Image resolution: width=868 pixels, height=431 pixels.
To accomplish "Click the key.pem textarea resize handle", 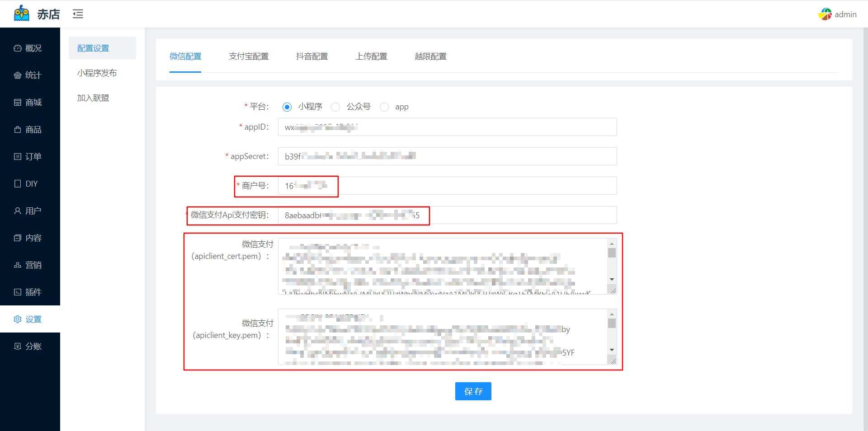I will tap(612, 360).
